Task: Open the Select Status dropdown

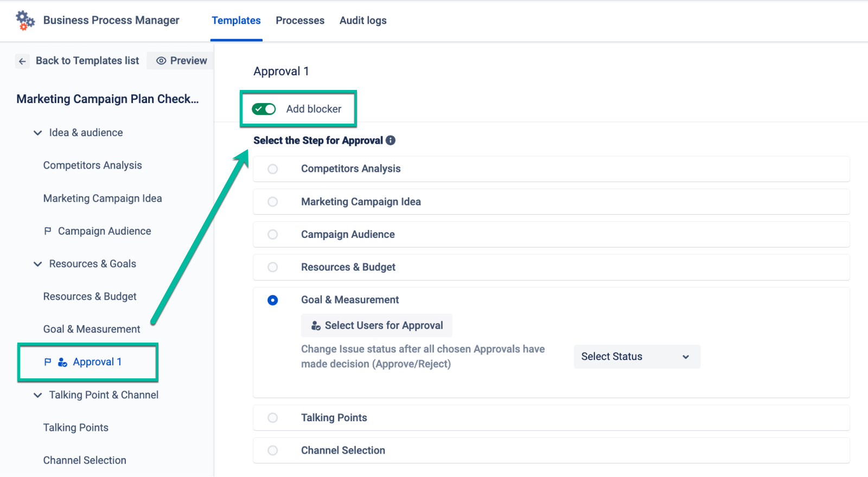Action: pyautogui.click(x=636, y=357)
